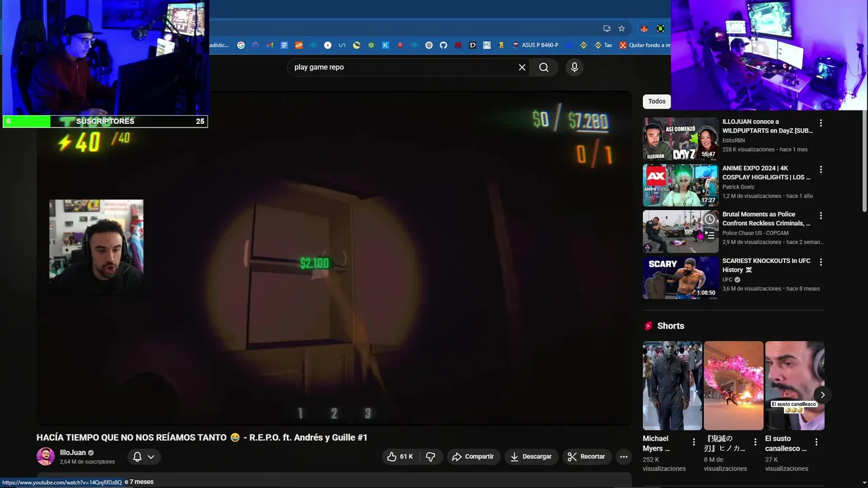Bookmark this page with star icon
The height and width of the screenshot is (488, 868).
[x=621, y=28]
